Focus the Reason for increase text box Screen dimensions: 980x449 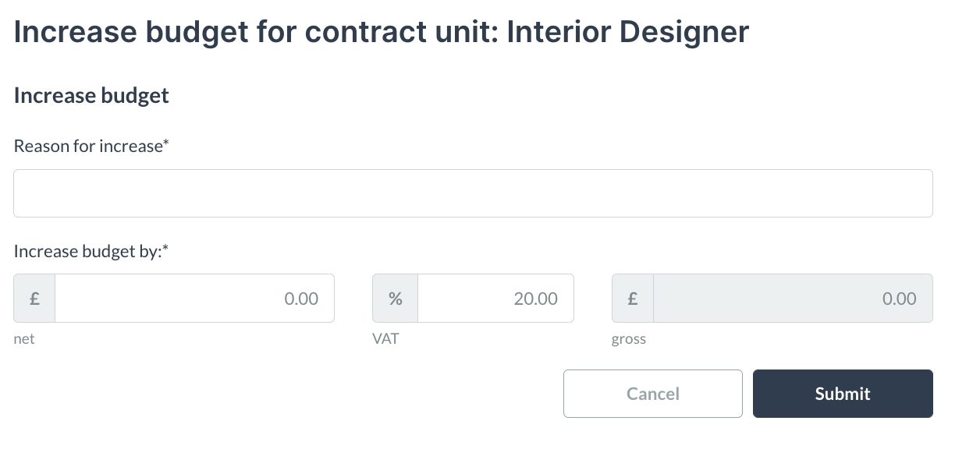pyautogui.click(x=473, y=193)
